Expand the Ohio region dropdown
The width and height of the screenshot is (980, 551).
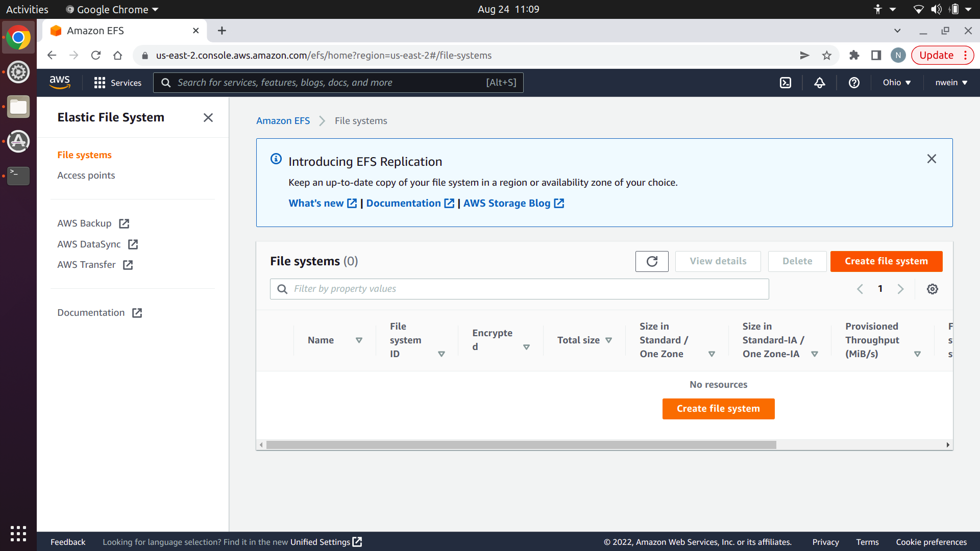897,83
